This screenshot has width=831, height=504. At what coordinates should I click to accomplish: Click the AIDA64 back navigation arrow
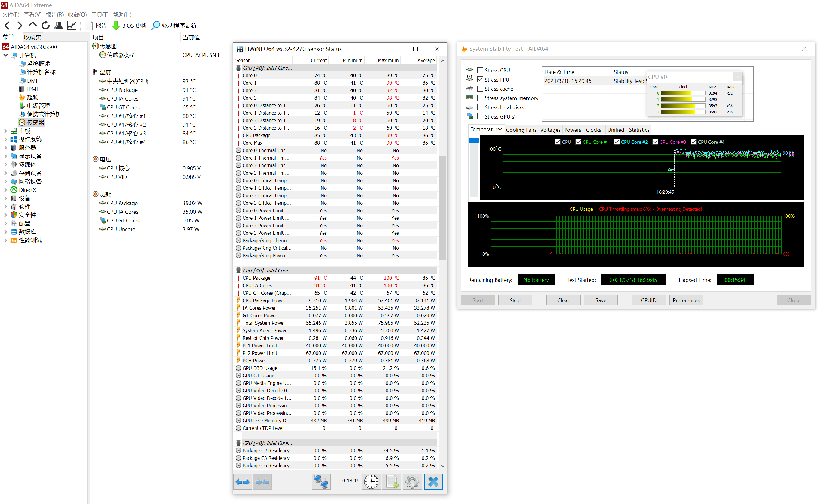(7, 25)
